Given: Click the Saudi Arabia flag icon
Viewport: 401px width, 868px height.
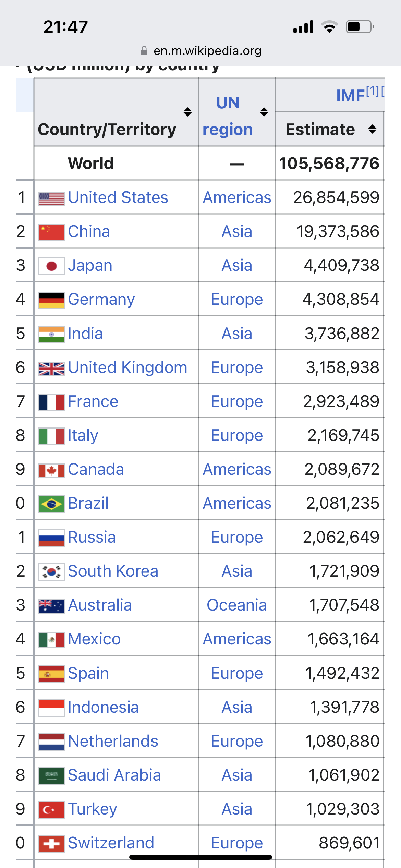Looking at the screenshot, I should [51, 776].
